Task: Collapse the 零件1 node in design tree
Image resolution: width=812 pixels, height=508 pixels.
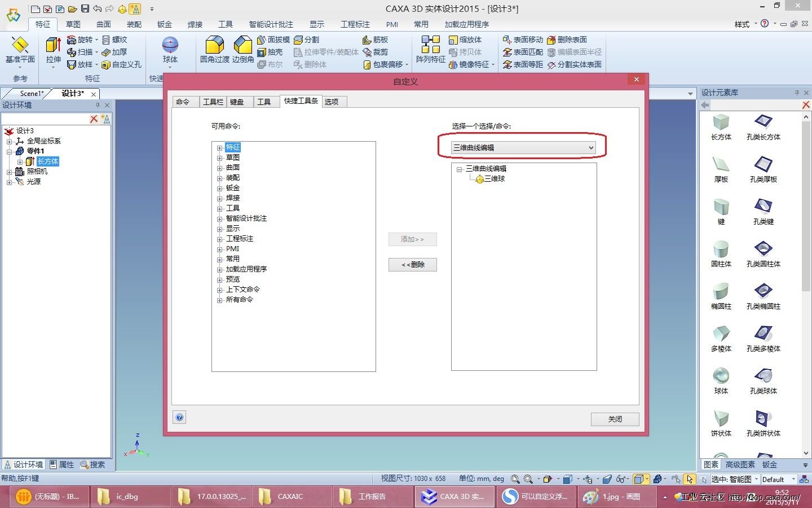Action: 10,151
